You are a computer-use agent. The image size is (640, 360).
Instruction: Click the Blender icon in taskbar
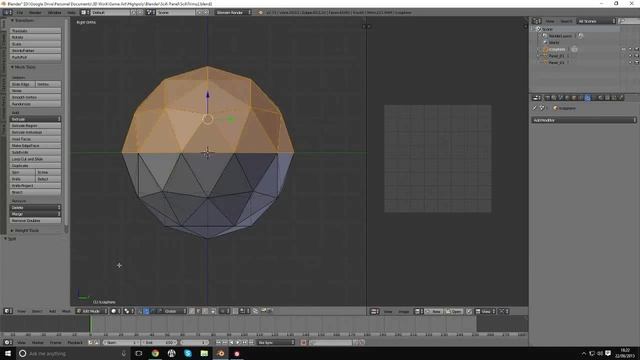220,353
